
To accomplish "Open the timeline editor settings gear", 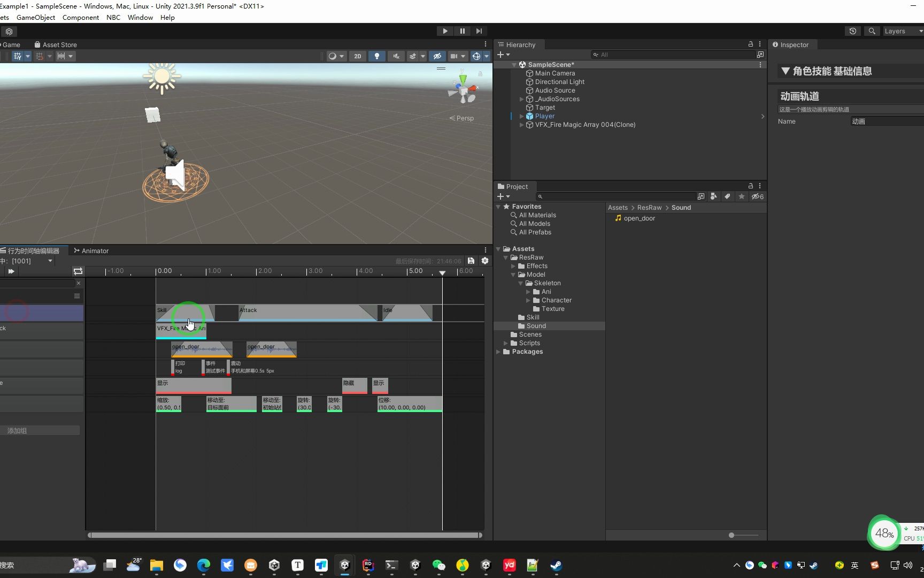I will (485, 261).
